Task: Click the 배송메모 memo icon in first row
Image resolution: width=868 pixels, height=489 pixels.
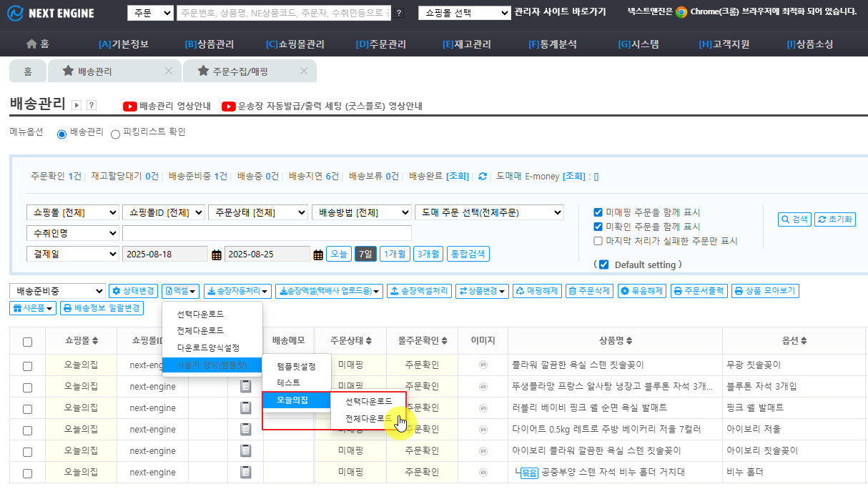Action: pyautogui.click(x=245, y=365)
